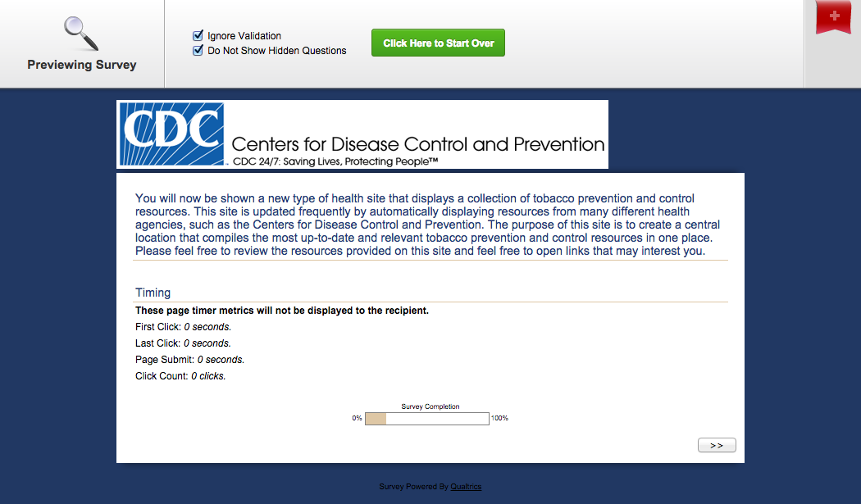861x504 pixels.
Task: Click the magnifying glass preview icon
Action: 81,34
